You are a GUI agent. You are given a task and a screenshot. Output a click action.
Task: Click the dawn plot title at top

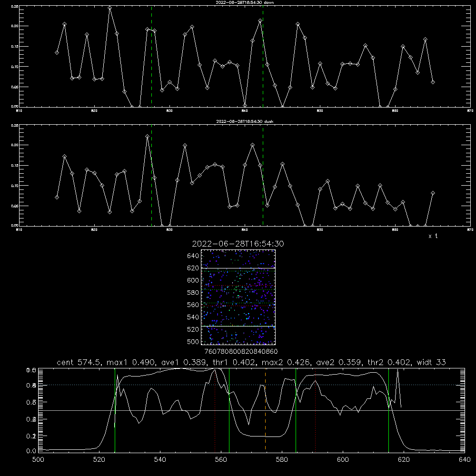[245, 2]
